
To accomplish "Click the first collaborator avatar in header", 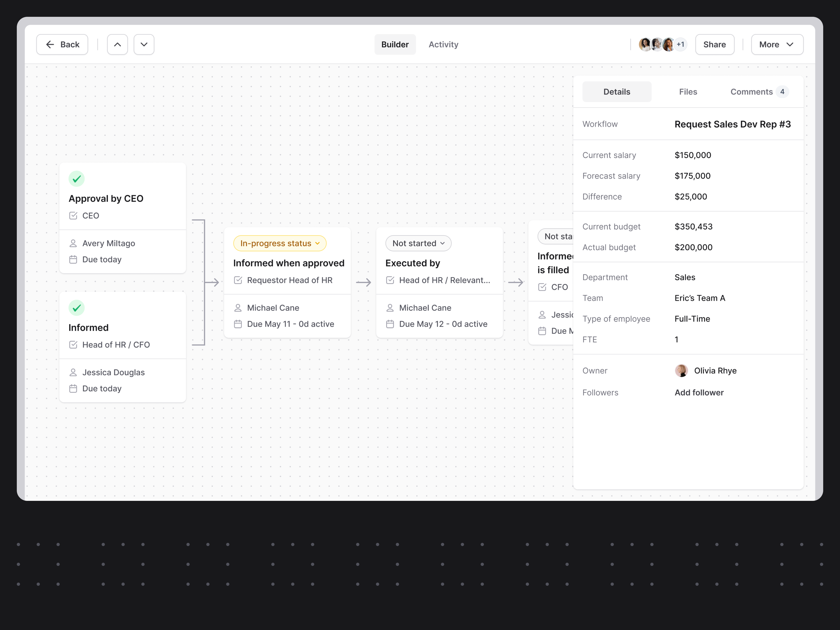I will point(645,44).
